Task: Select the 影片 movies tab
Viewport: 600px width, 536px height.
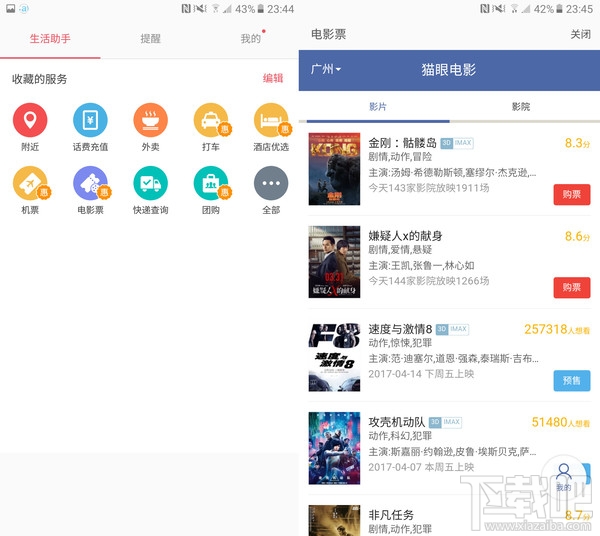Action: pyautogui.click(x=378, y=107)
